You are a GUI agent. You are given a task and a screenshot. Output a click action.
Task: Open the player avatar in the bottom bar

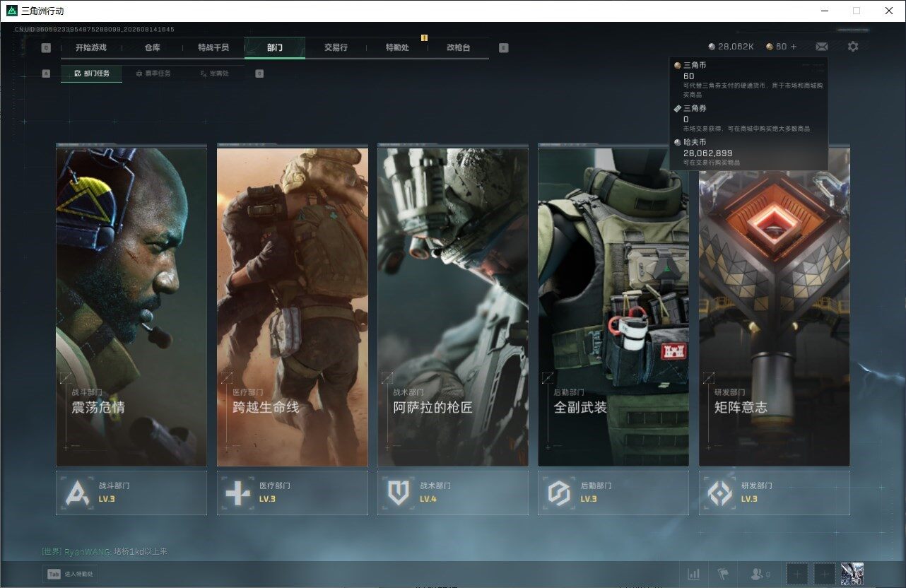coord(852,574)
